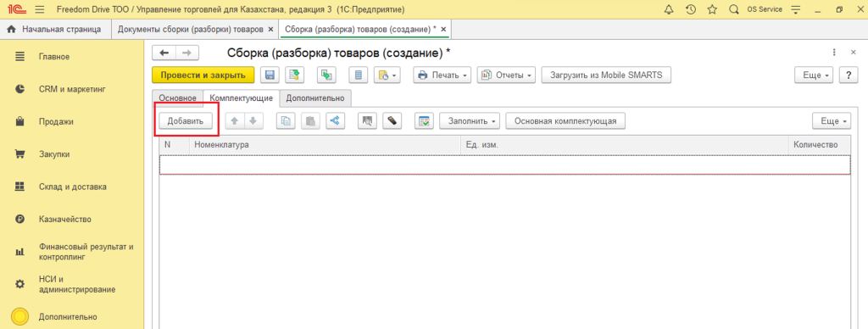Close the Документы сборки (разборки) товаров tab
Screen dimensions: 868x329
270,30
